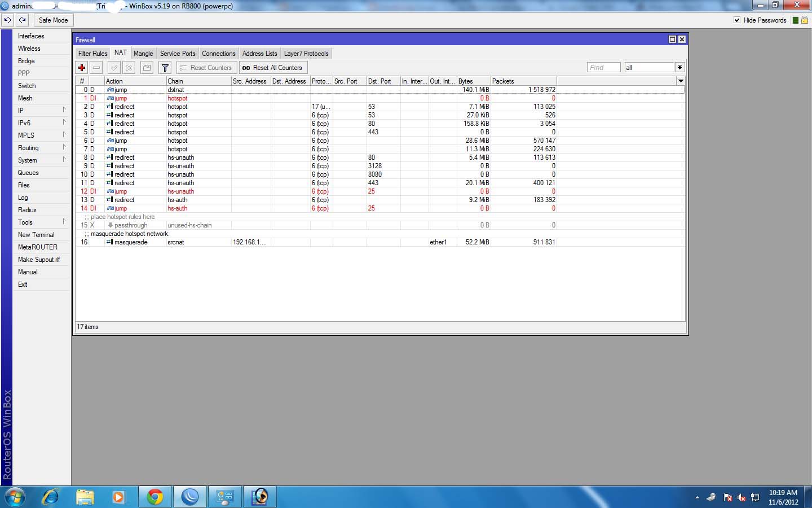This screenshot has width=812, height=508.
Task: Open Queues from the sidebar
Action: pos(42,173)
